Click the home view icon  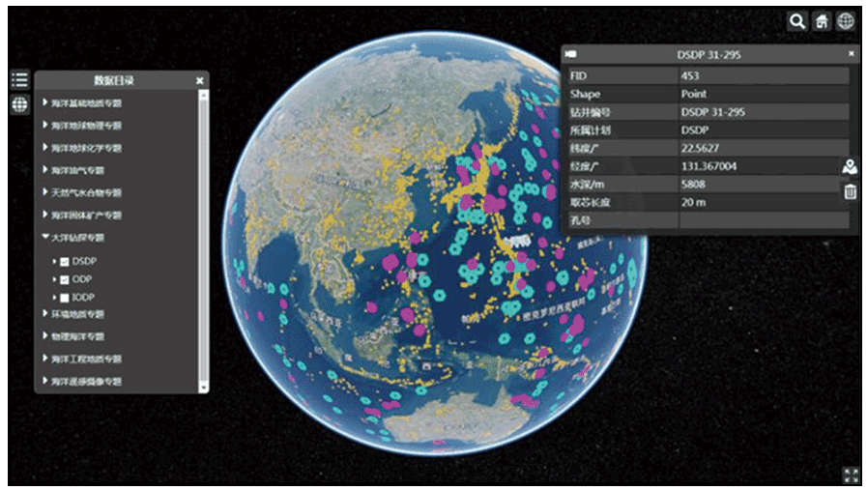click(821, 21)
